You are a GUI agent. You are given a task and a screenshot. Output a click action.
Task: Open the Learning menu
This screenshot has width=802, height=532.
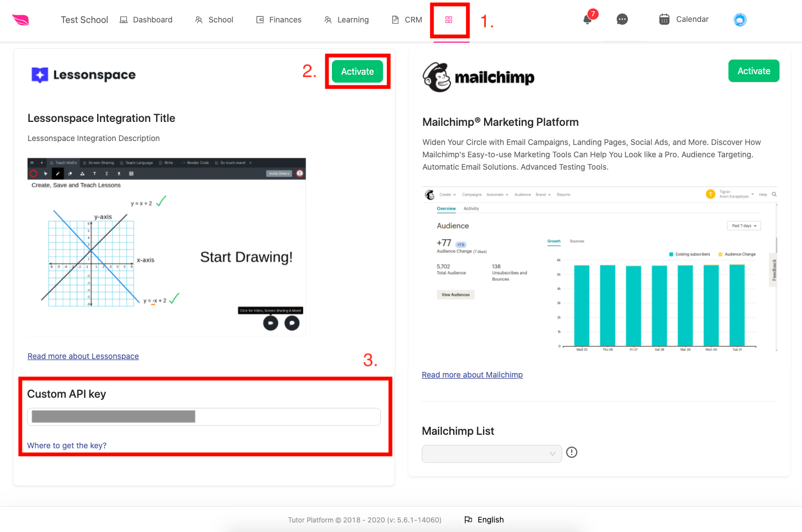[x=347, y=20]
